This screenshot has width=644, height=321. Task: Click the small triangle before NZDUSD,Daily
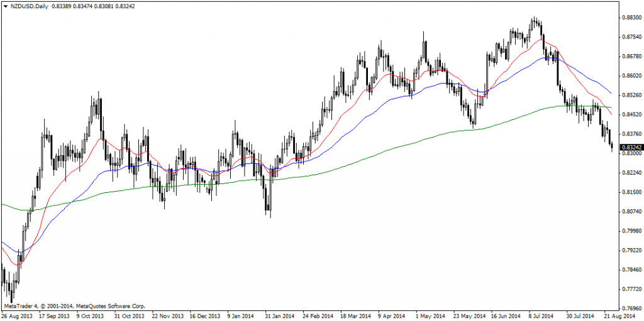coord(6,6)
